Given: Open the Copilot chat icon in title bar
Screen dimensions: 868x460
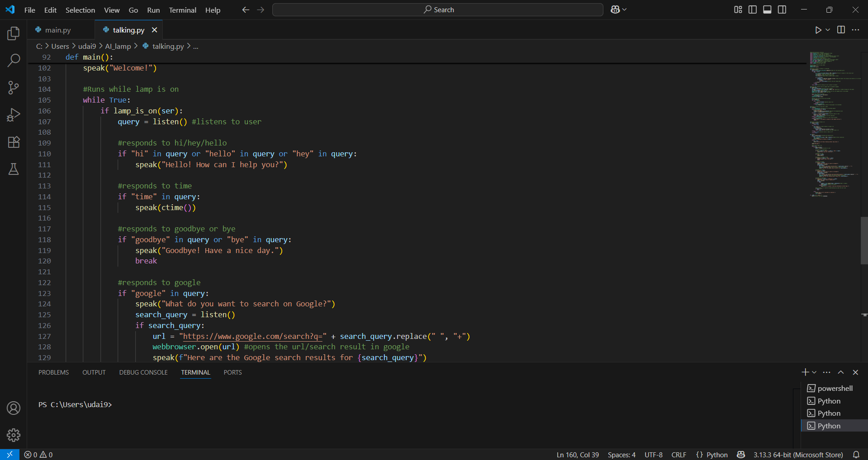Looking at the screenshot, I should point(615,9).
